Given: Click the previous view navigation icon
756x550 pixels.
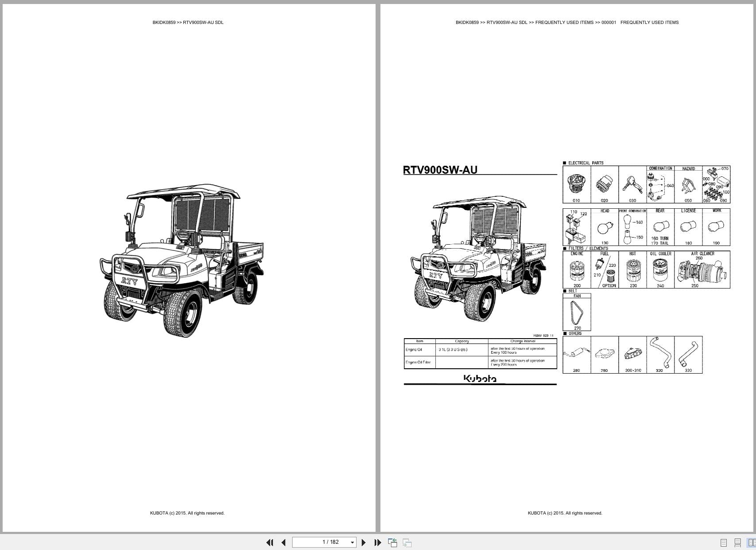Looking at the screenshot, I should point(393,542).
